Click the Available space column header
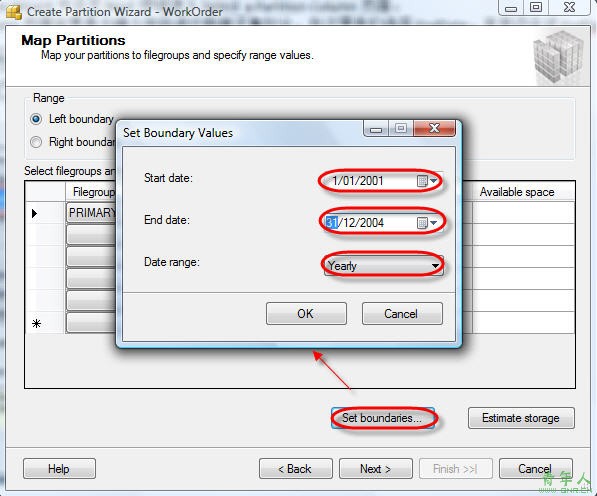This screenshot has height=496, width=597. coord(517,192)
